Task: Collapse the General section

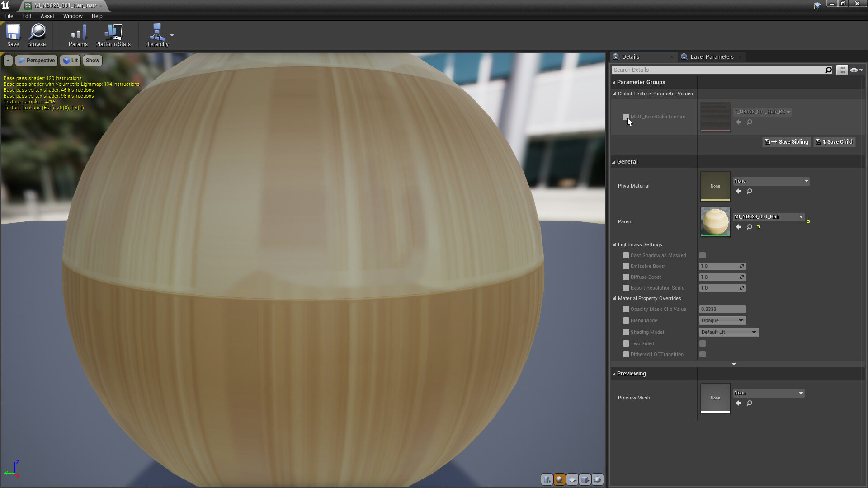Action: [x=614, y=162]
